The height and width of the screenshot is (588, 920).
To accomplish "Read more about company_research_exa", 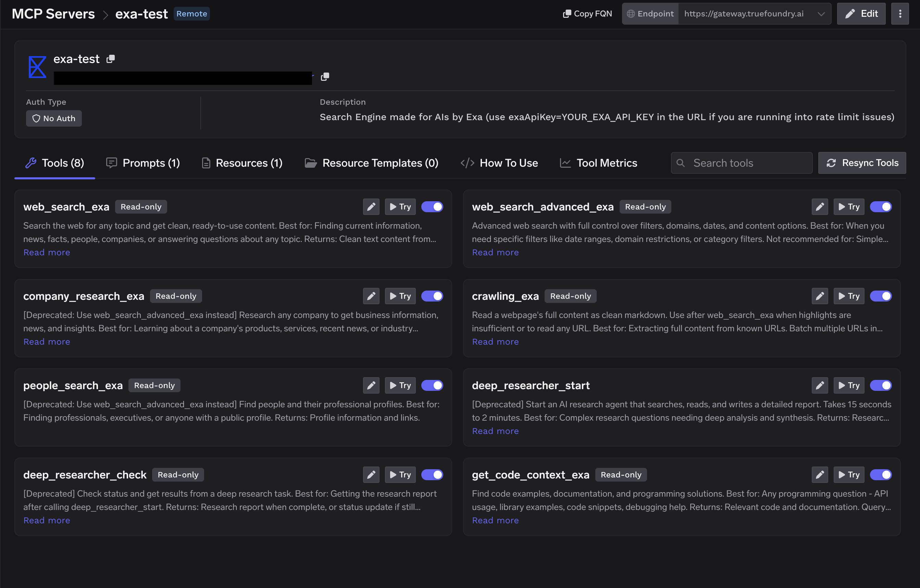I will click(47, 342).
